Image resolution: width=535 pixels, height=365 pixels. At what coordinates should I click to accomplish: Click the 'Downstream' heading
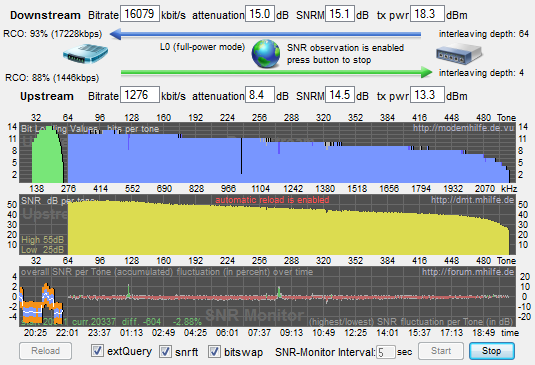click(45, 15)
